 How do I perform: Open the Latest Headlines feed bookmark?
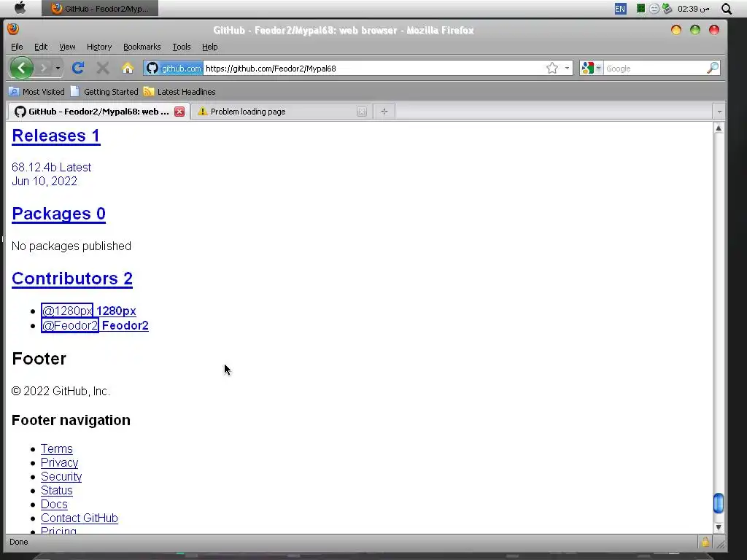point(179,91)
